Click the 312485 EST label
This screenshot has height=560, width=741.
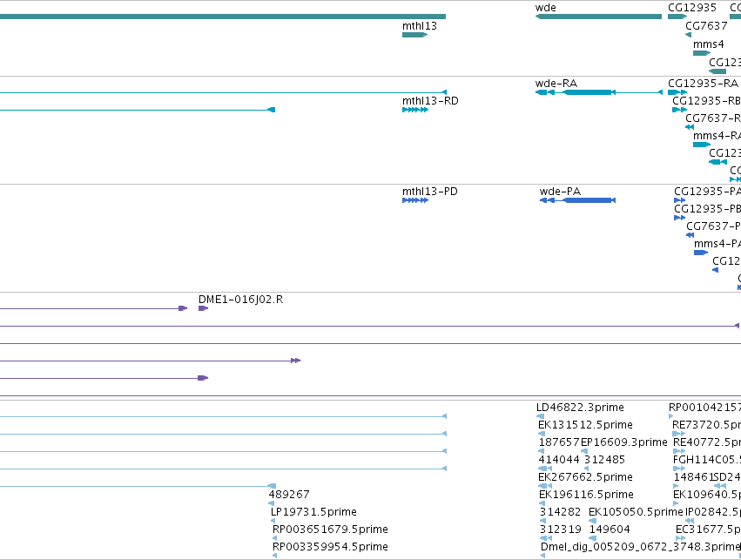click(604, 460)
